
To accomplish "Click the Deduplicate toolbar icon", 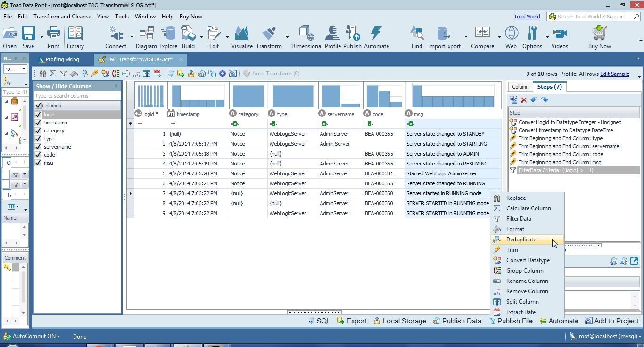I will tap(84, 74).
